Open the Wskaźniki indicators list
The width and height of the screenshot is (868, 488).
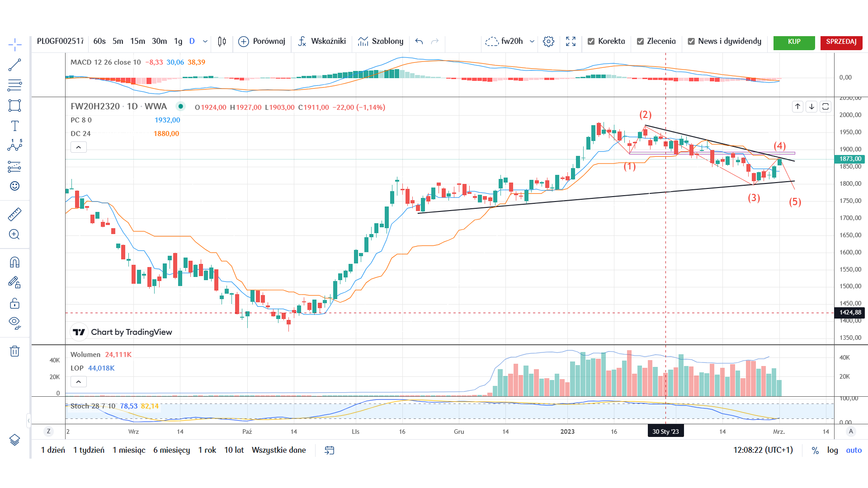(322, 42)
